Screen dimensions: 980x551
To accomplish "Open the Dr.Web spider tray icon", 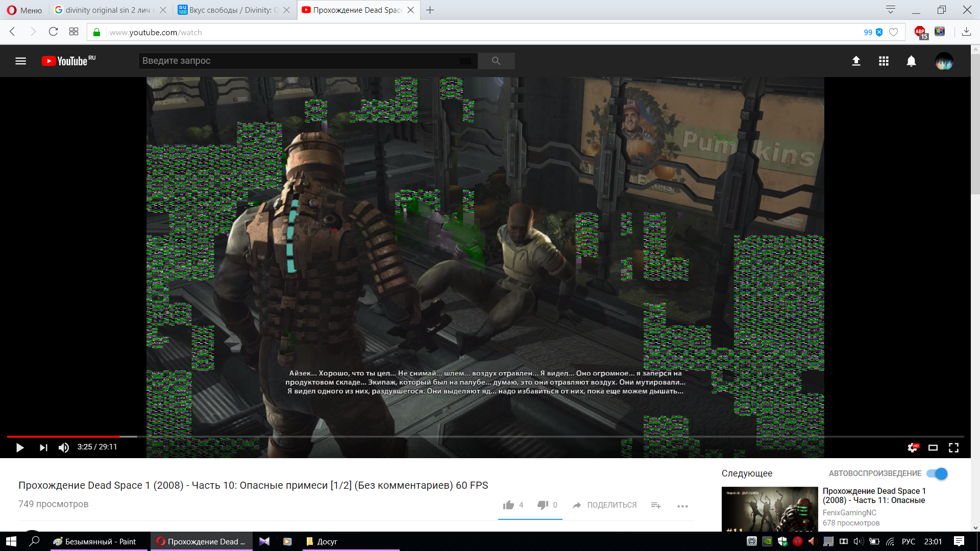I will (x=752, y=541).
